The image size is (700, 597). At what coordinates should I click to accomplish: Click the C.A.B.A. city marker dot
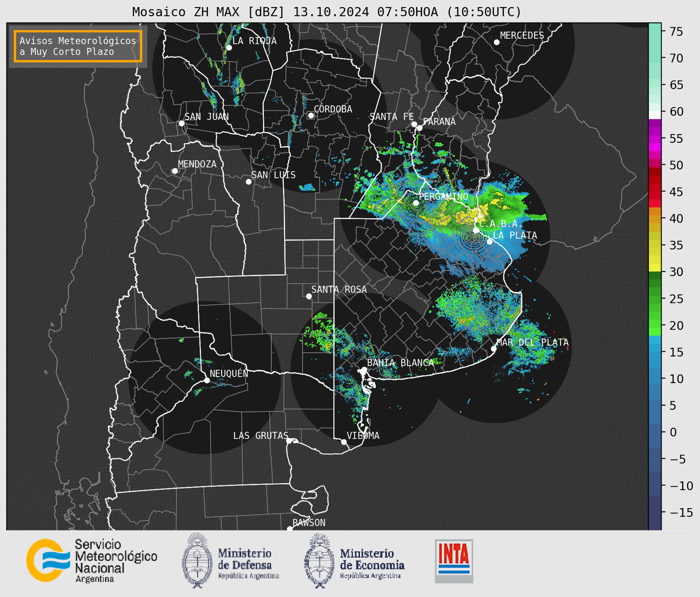476,230
